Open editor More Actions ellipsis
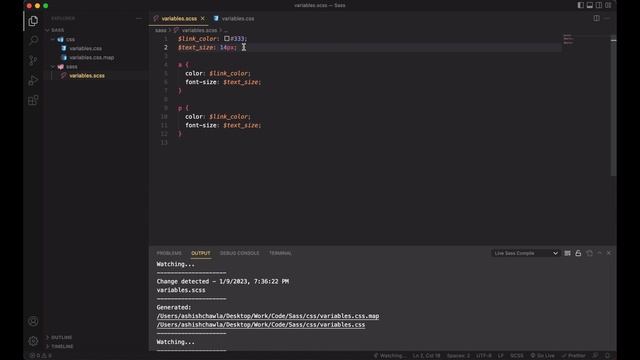This screenshot has height=360, width=640. [x=607, y=18]
